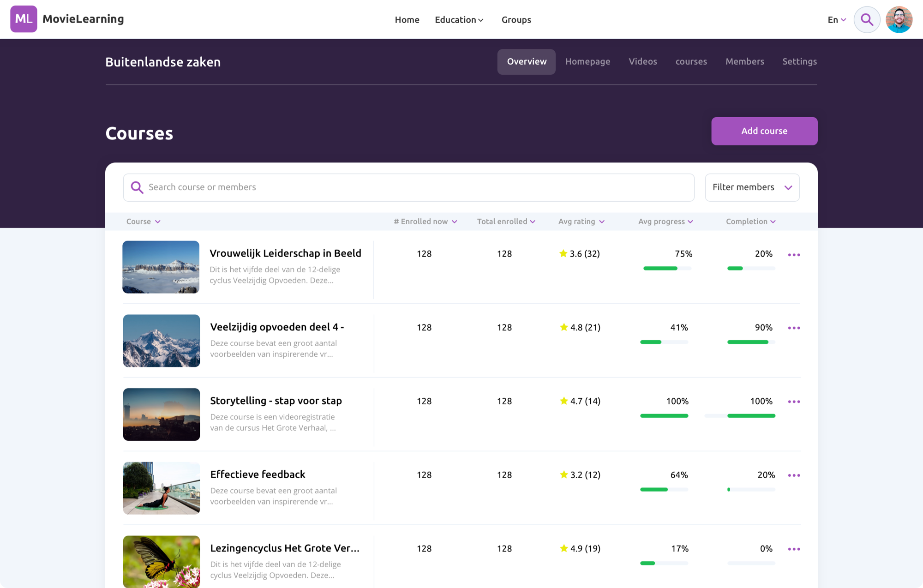Click the sunset city thumbnail of Storytelling
The height and width of the screenshot is (588, 923).
tap(161, 414)
